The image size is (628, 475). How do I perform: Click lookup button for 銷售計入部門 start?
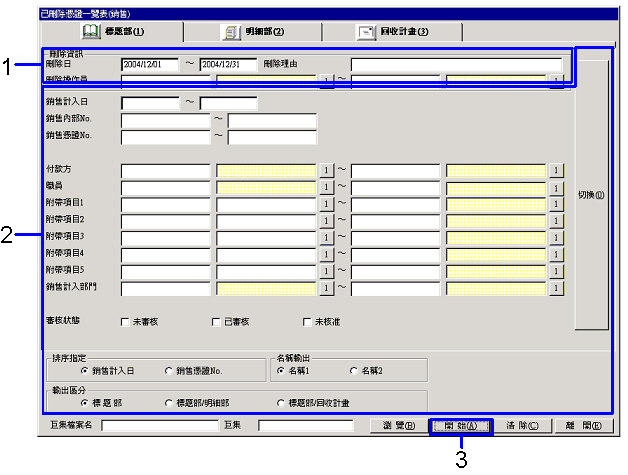pos(325,288)
